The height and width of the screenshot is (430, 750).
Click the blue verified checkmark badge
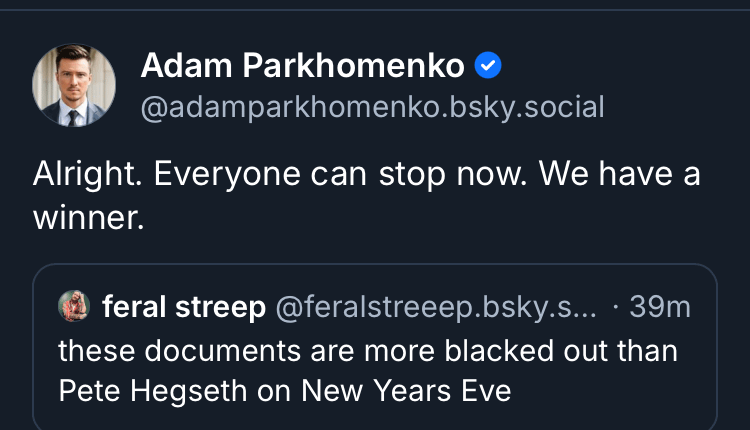tap(487, 67)
